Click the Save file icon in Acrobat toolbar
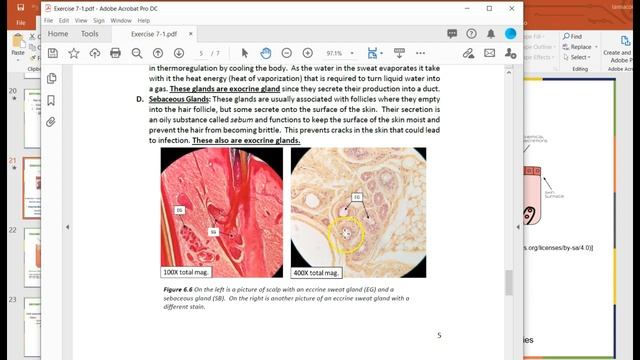640x360 pixels. coord(53,53)
